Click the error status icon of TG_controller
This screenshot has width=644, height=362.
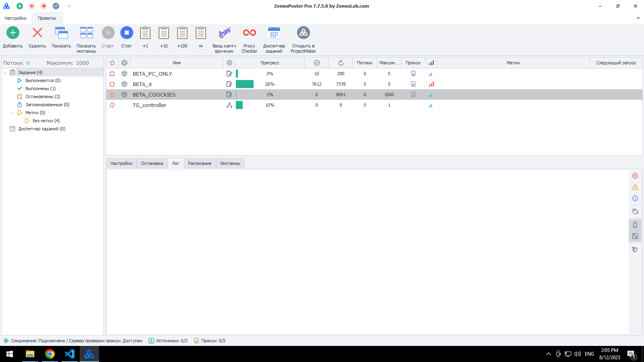tap(112, 105)
